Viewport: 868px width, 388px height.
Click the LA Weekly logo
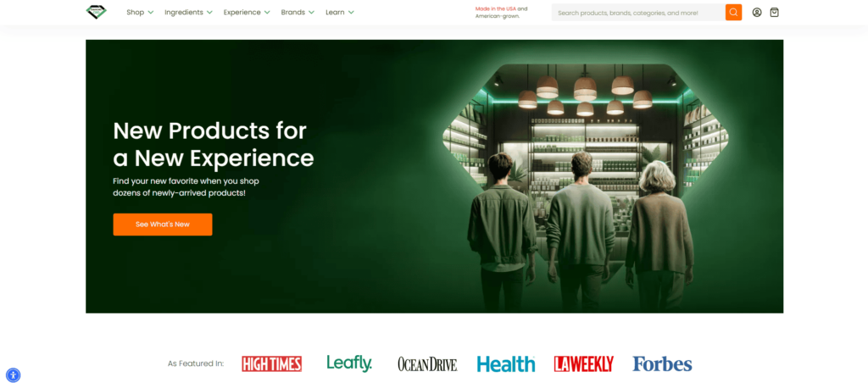583,363
